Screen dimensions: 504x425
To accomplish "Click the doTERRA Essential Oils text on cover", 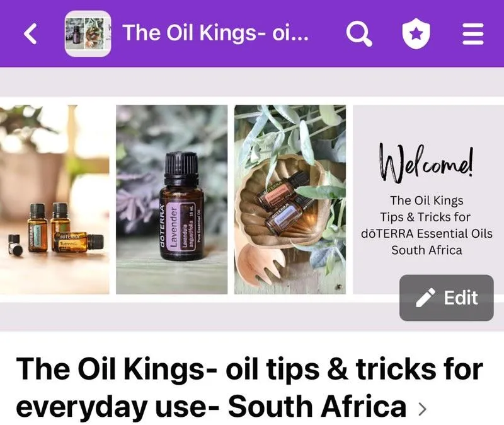I will [x=427, y=233].
